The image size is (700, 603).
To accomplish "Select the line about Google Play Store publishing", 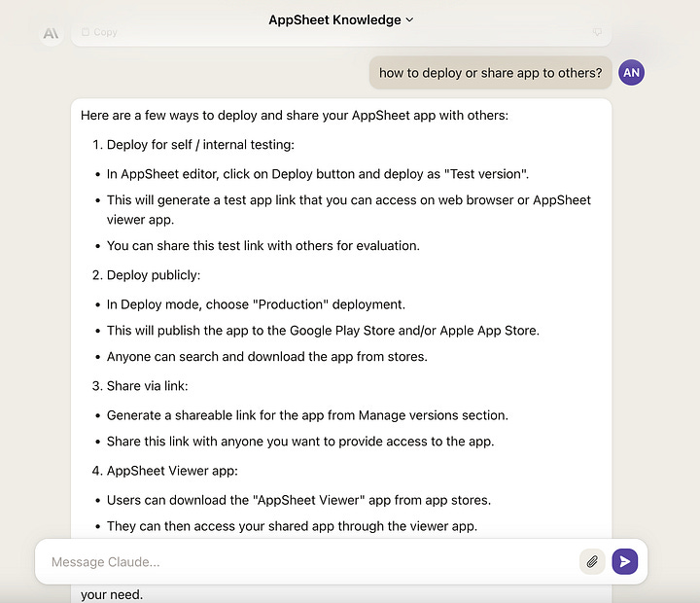I will click(x=323, y=331).
